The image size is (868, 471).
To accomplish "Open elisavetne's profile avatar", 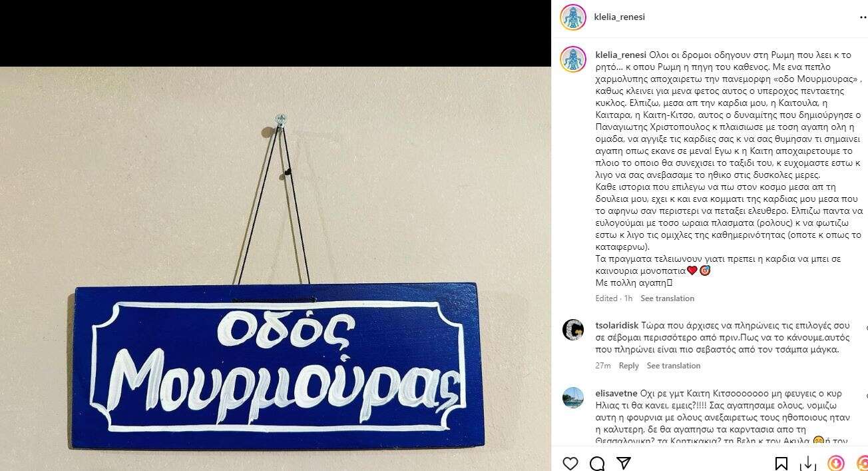I will [x=573, y=397].
